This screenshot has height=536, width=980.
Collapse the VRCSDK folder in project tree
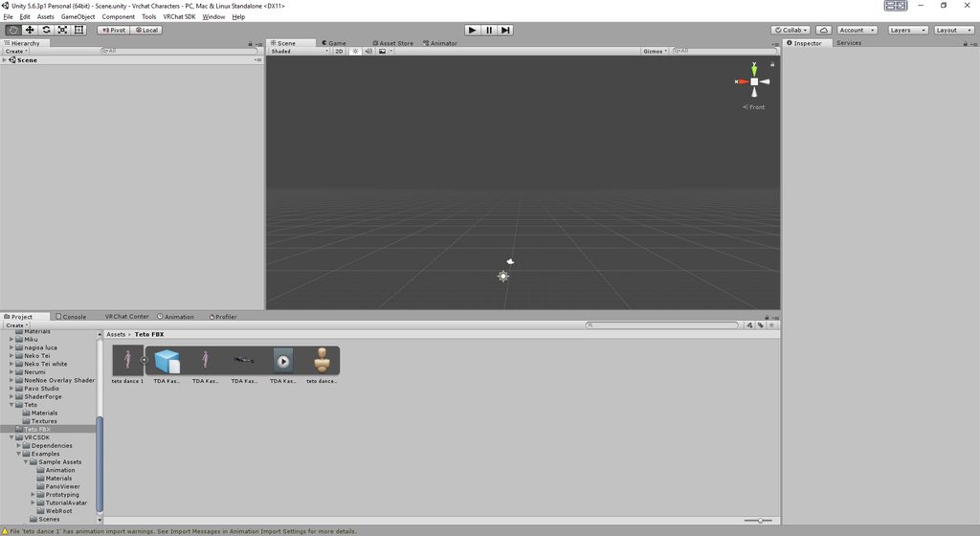pos(11,437)
